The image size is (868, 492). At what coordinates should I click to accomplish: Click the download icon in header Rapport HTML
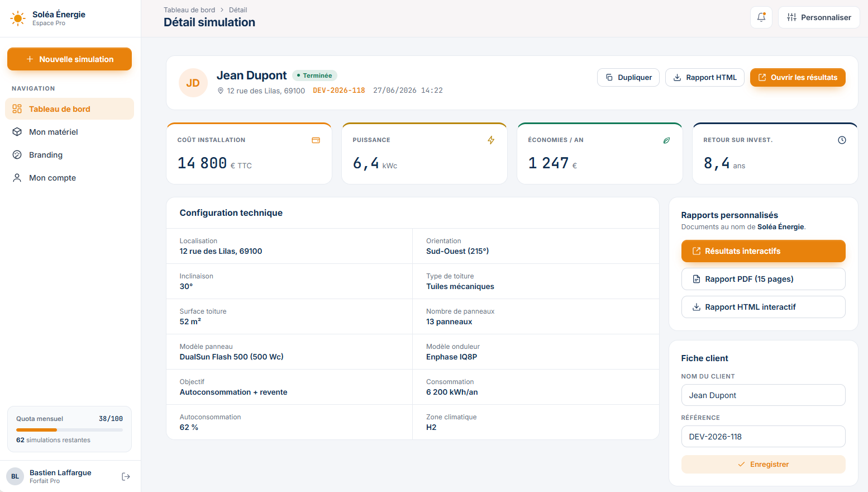677,77
